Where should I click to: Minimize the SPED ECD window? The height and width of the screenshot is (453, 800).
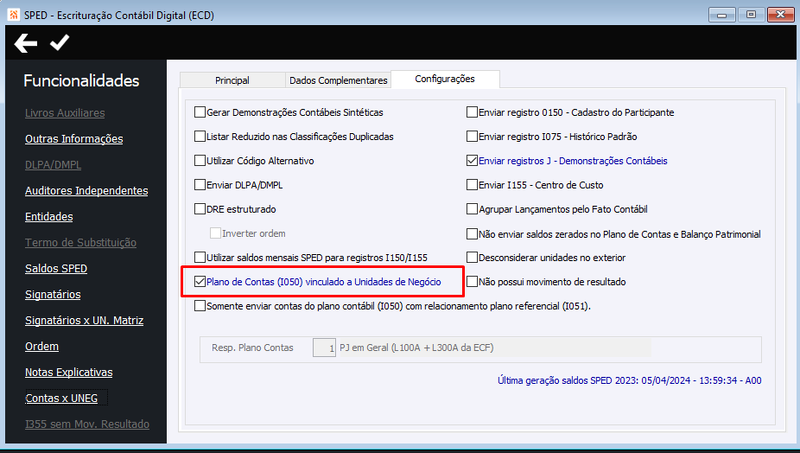pyautogui.click(x=722, y=14)
